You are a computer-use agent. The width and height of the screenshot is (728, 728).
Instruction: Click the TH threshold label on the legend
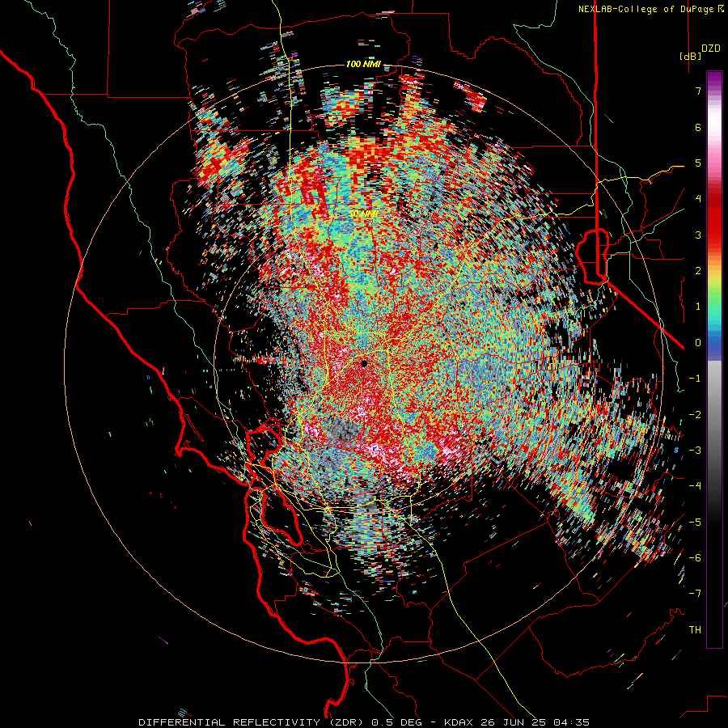695,630
